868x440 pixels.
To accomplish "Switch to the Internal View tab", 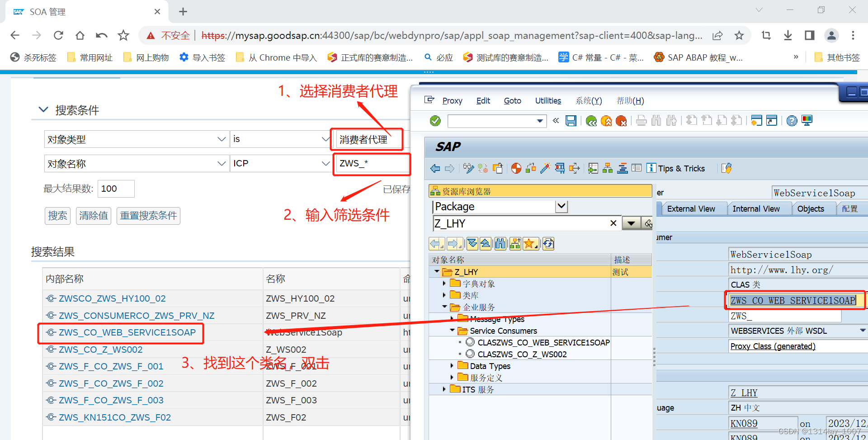I will pos(756,208).
